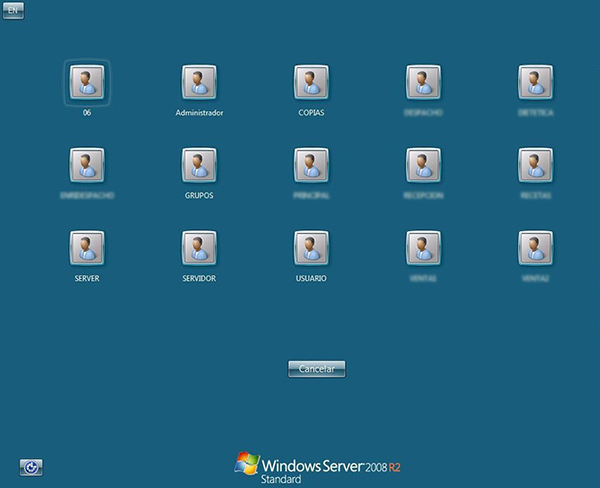Select the blurred PRINCIPAL account avatar
The image size is (600, 488).
311,165
